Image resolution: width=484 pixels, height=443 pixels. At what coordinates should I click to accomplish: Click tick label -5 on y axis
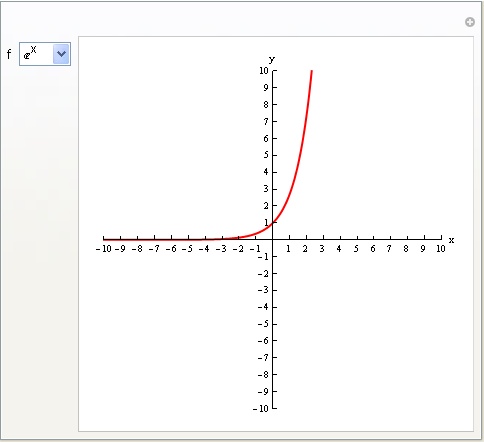coord(263,324)
